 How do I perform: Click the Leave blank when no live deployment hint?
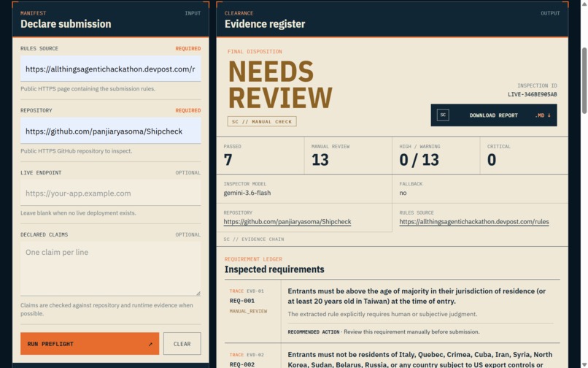point(78,213)
